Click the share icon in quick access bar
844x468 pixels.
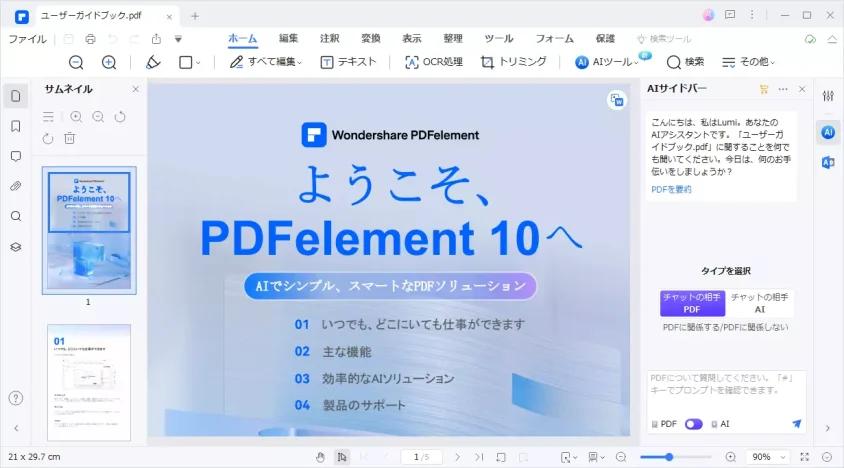pyautogui.click(x=156, y=39)
